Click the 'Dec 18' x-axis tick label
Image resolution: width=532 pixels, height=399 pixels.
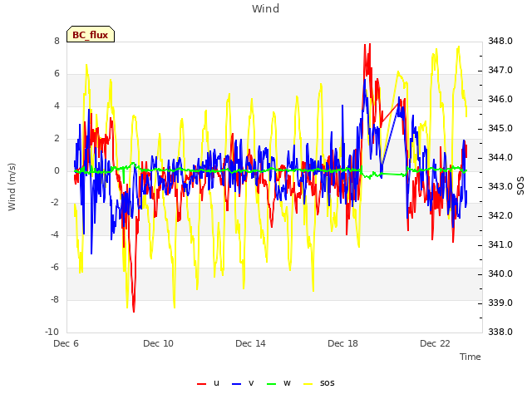tap(342, 343)
